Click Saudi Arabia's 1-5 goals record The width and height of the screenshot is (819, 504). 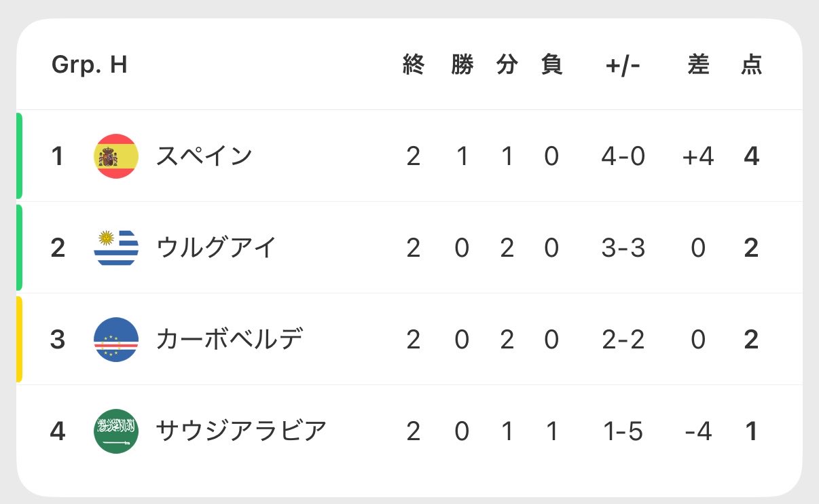point(623,432)
